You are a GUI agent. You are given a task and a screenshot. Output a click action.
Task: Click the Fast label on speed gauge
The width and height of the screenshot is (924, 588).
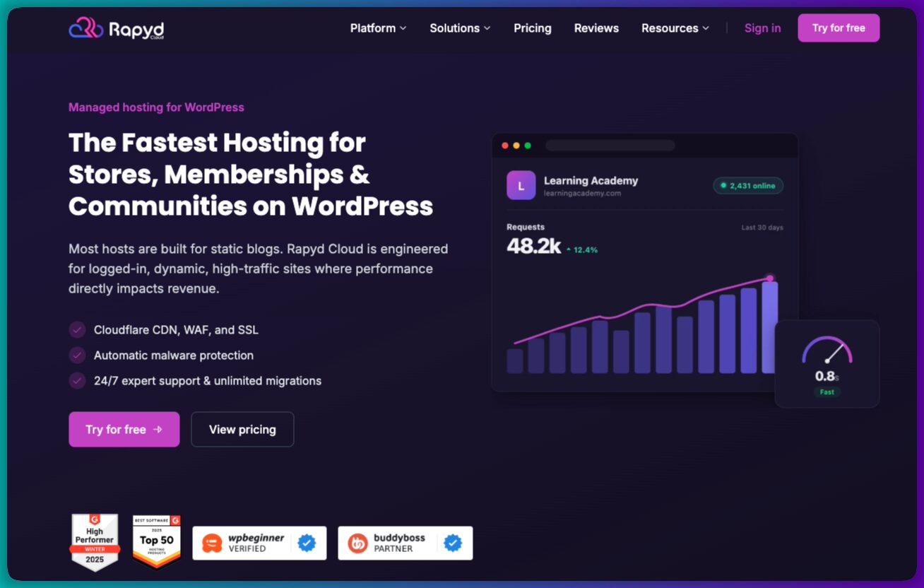(x=827, y=392)
